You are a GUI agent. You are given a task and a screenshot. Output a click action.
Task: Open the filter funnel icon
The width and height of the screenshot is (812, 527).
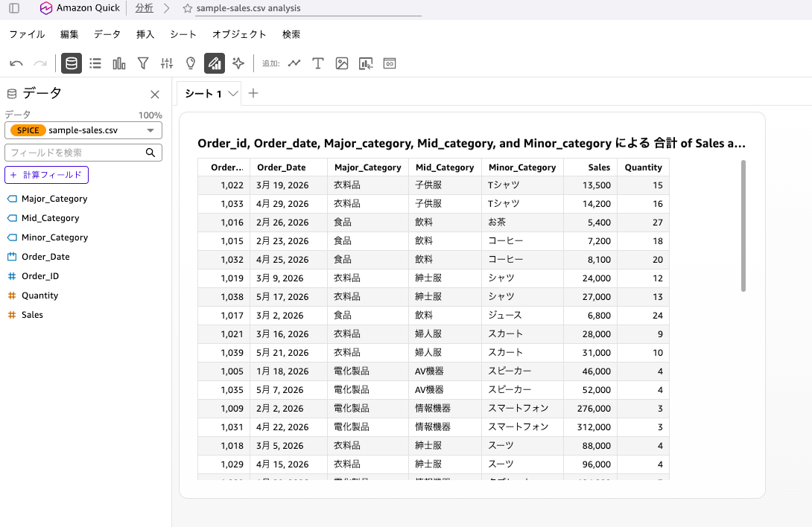click(x=143, y=63)
